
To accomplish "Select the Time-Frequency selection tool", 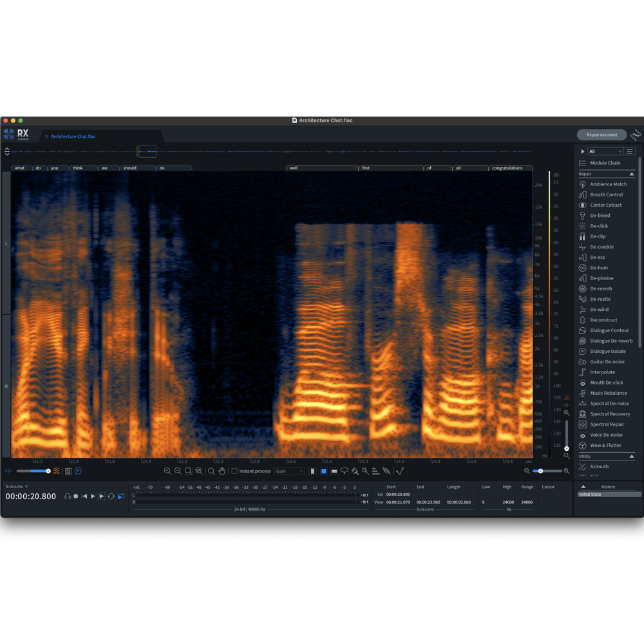I will (324, 471).
